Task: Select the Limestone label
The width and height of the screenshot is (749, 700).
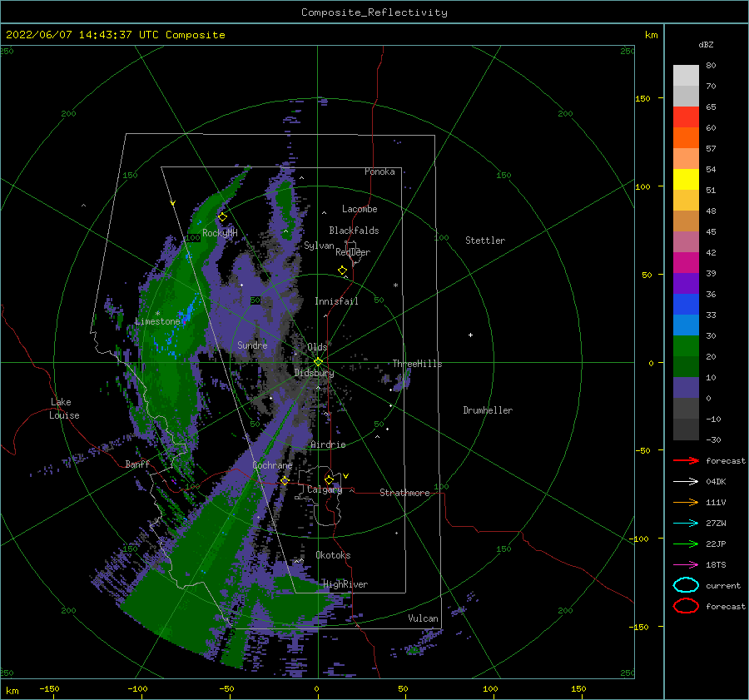Action: [157, 321]
